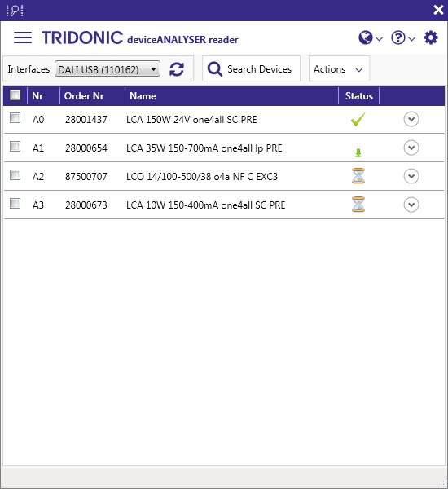Click the deviceANALYSER reader title text
448x489 pixels.
tap(182, 40)
